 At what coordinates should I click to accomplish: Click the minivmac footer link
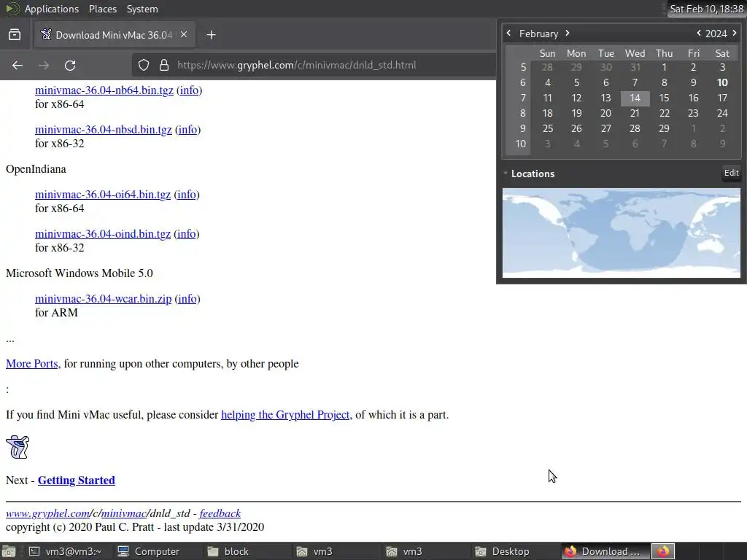click(124, 513)
